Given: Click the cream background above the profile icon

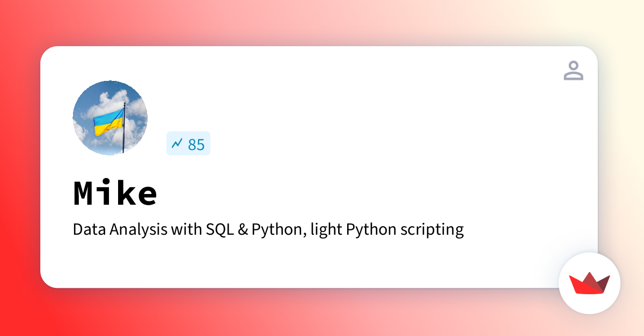Looking at the screenshot, I should 573,21.
